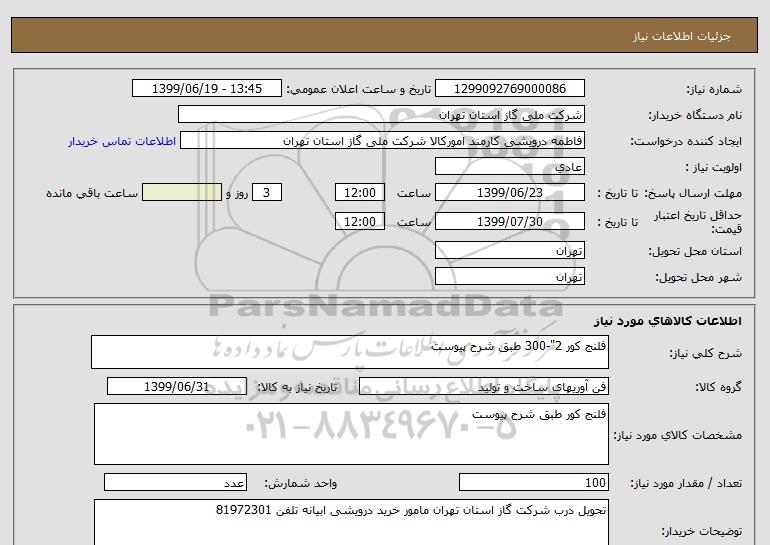Viewport: 770px width, 545px height.
Task: Click the buyer organization name field
Action: [381, 114]
